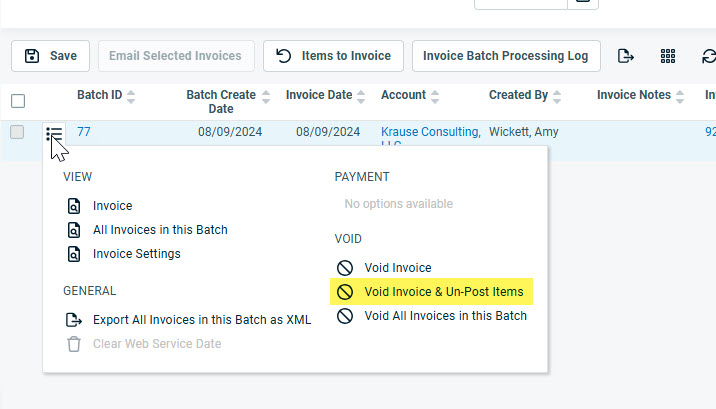Image resolution: width=716 pixels, height=409 pixels.
Task: Export All Invoices in this Batch as XML
Action: (x=201, y=320)
